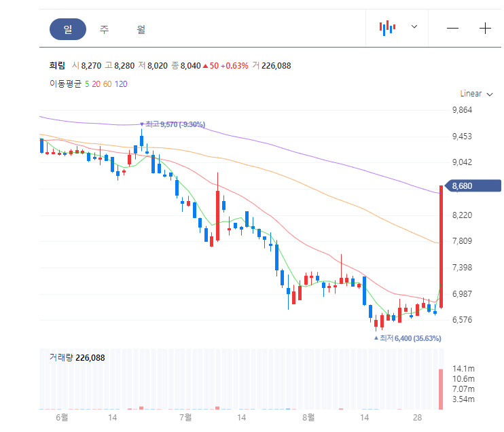
Task: Toggle the 20-day moving average
Action: (x=96, y=84)
